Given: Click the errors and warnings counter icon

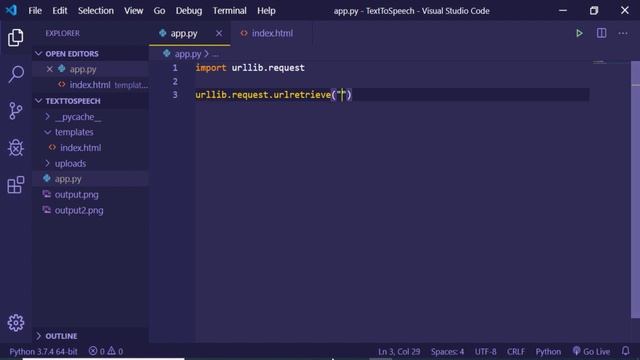Looking at the screenshot, I should point(106,351).
